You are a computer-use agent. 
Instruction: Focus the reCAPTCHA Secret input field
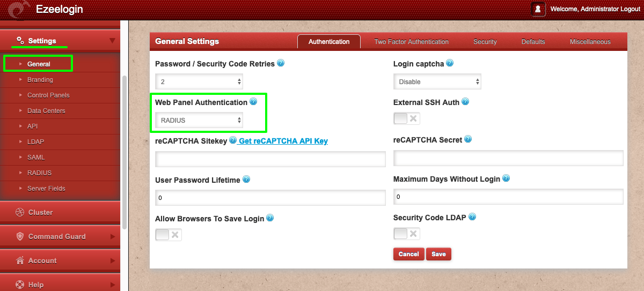coord(508,158)
